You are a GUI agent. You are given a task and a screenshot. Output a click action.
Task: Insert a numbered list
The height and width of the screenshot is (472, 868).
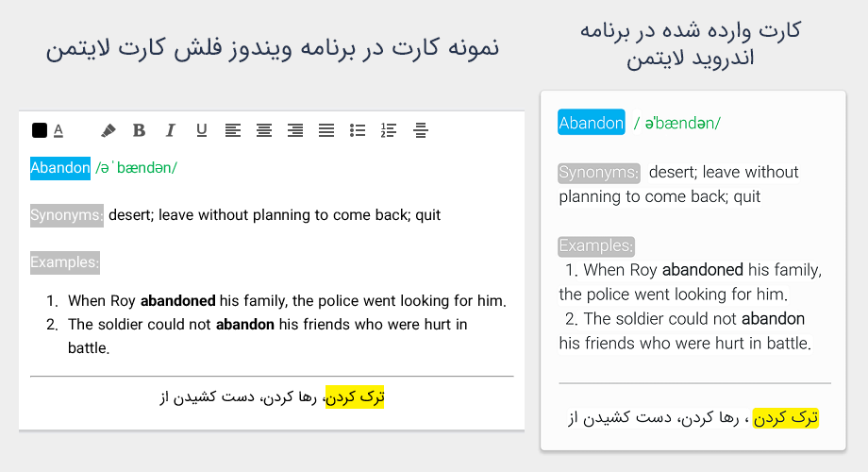[x=389, y=130]
